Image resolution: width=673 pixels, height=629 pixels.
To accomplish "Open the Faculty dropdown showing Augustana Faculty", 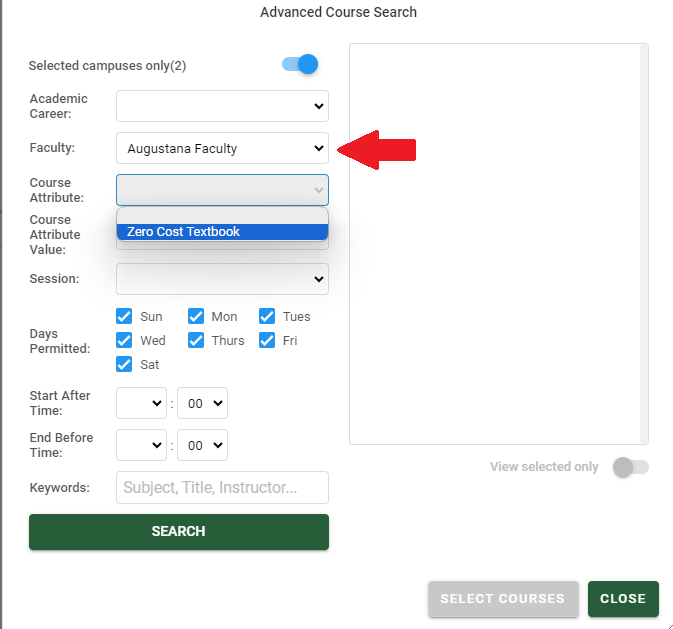I will click(222, 148).
